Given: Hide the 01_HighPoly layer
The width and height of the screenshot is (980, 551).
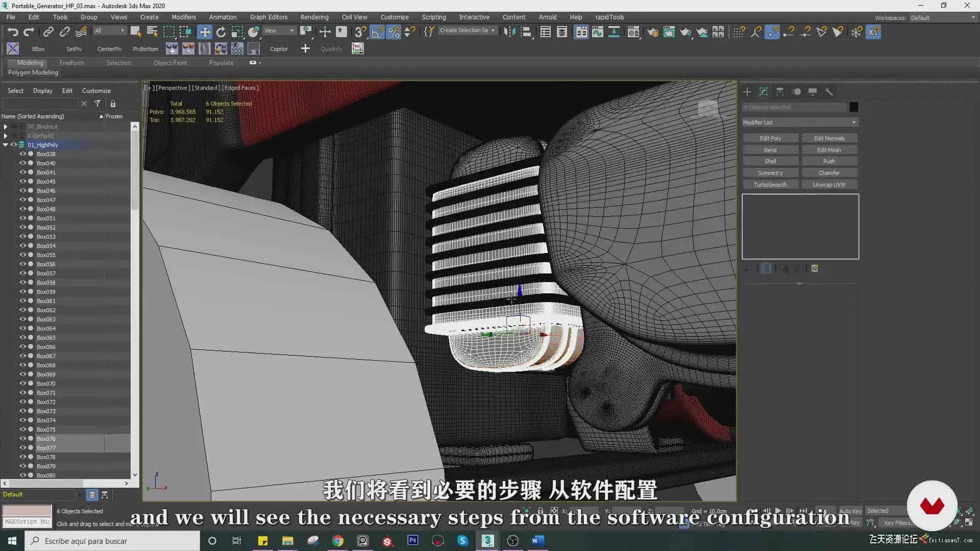Looking at the screenshot, I should coord(14,144).
